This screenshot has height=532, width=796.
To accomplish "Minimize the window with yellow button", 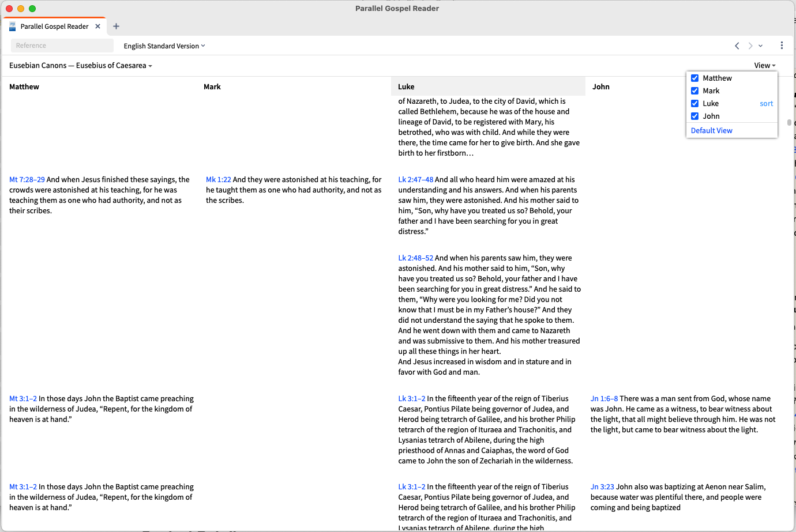I will [x=21, y=9].
